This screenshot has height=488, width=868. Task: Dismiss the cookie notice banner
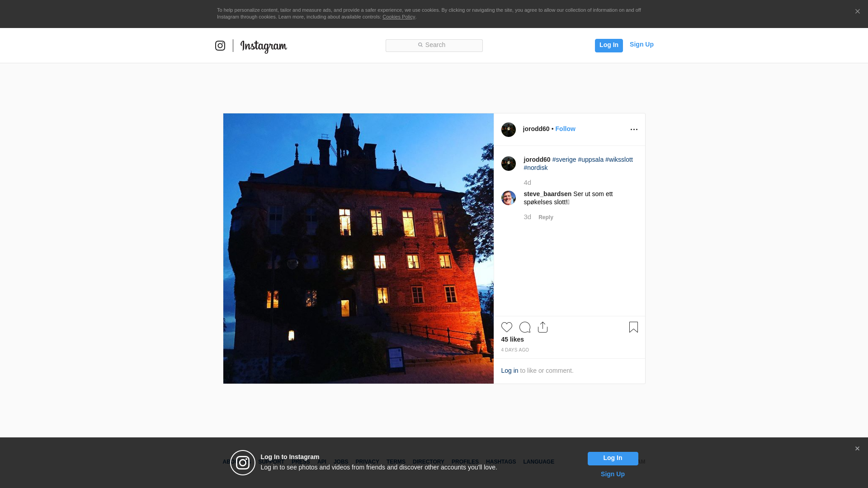857,12
